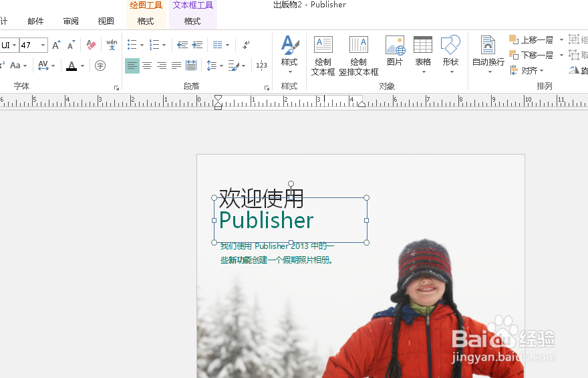Click the first-line indent marker on ruler
The image size is (588, 378).
click(x=218, y=99)
